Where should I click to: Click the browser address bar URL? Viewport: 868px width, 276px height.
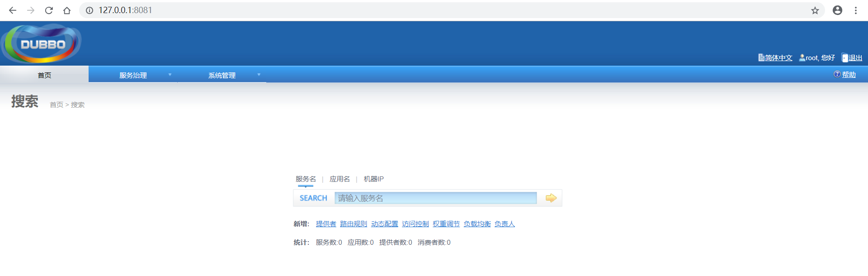[x=125, y=10]
